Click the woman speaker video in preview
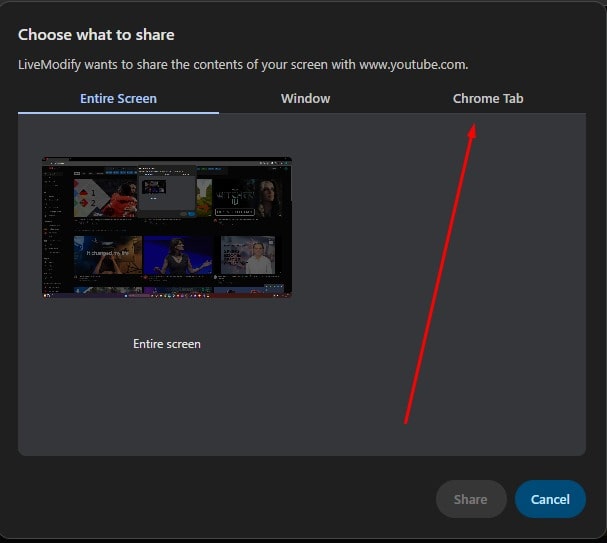Viewport: 607px width, 543px height. pos(178,256)
